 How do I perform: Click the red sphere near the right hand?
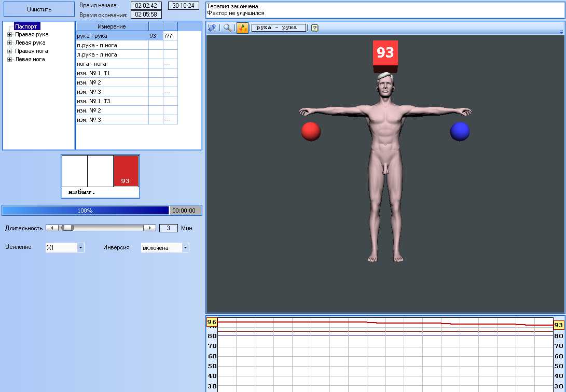[311, 131]
